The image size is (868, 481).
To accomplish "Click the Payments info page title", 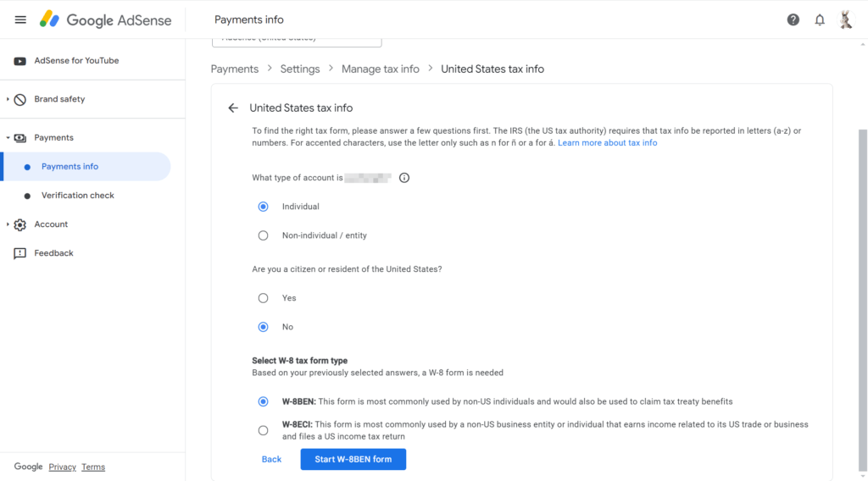I will (249, 20).
